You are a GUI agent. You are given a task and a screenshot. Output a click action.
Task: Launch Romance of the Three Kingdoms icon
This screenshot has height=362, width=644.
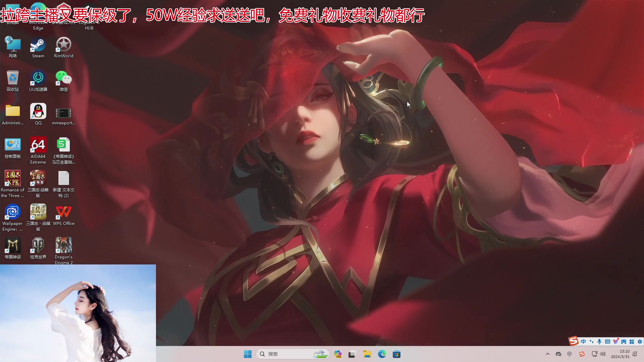tap(13, 184)
